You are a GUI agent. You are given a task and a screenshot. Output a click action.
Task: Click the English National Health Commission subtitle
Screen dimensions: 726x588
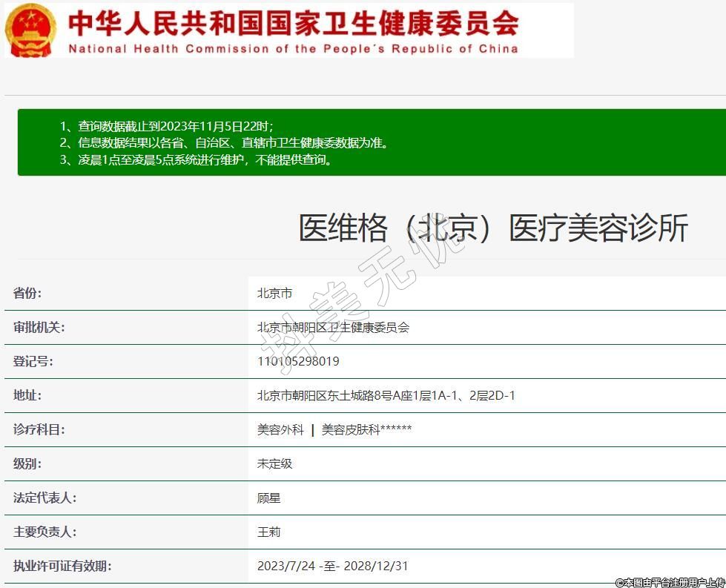pyautogui.click(x=294, y=49)
